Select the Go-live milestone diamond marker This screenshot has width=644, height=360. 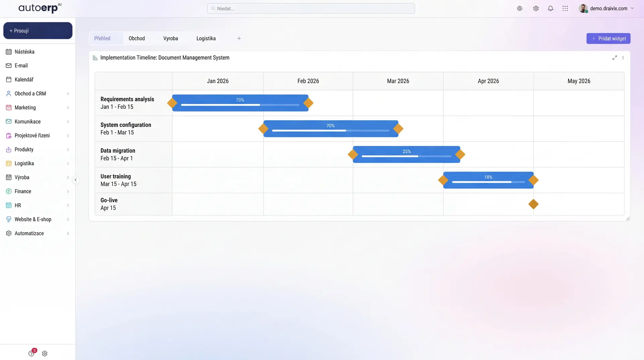pyautogui.click(x=533, y=204)
